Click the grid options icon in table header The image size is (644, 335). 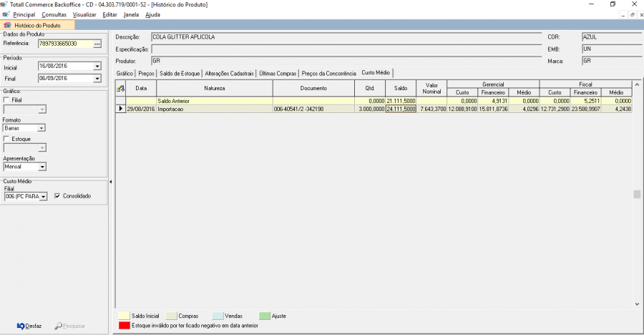pos(121,88)
